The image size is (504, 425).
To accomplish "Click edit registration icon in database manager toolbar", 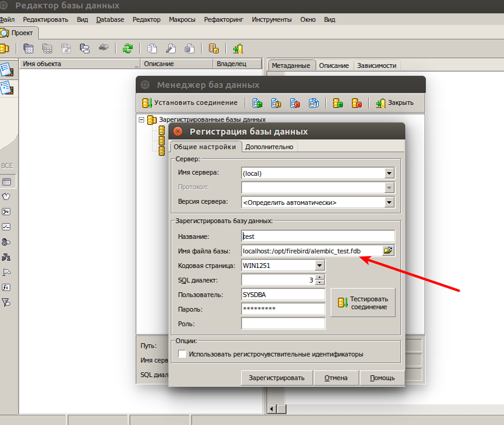I will click(276, 103).
